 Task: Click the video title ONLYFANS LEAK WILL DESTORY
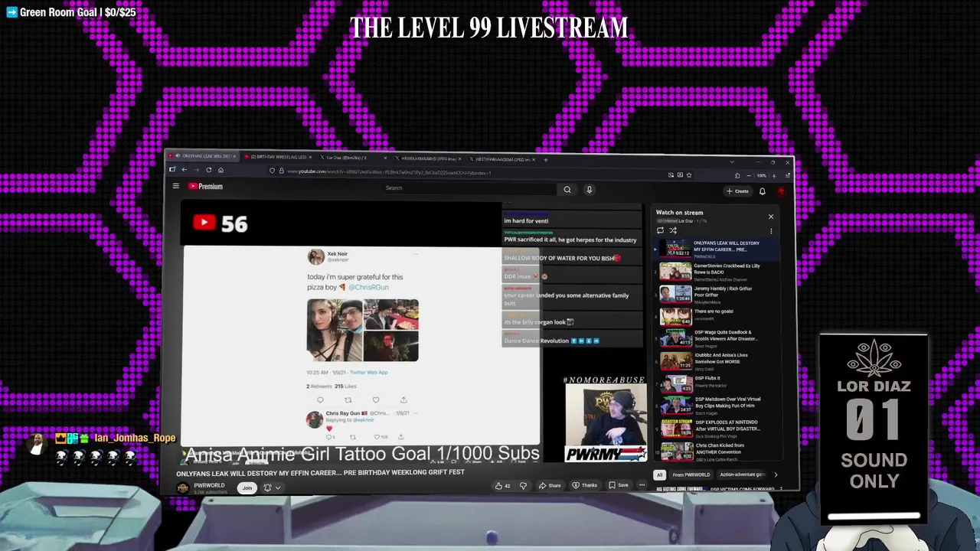320,473
